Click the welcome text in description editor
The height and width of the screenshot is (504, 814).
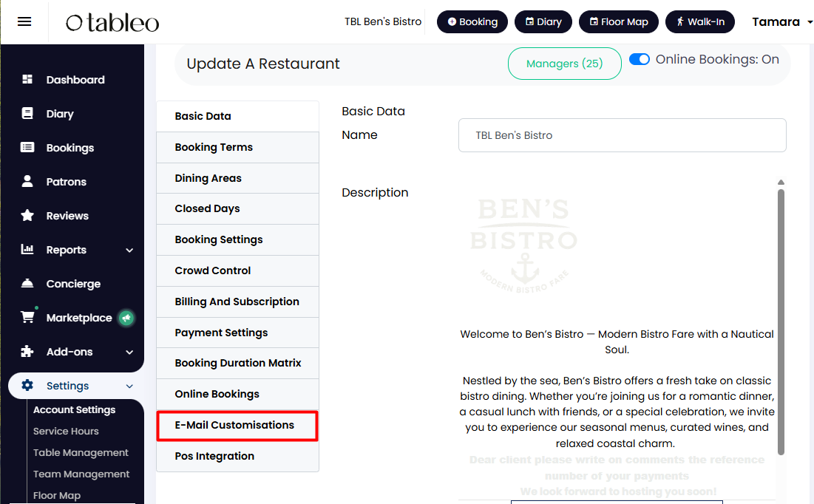click(617, 341)
